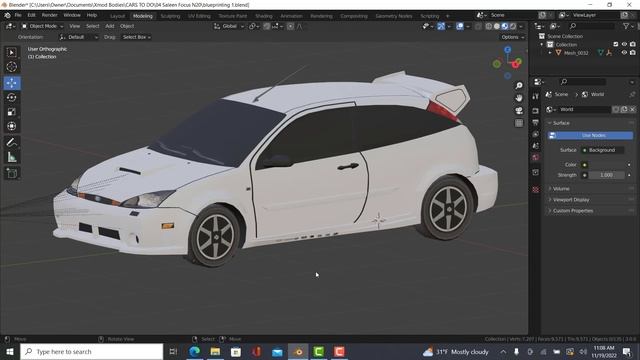
Task: Select the Measure tool
Action: [12, 157]
